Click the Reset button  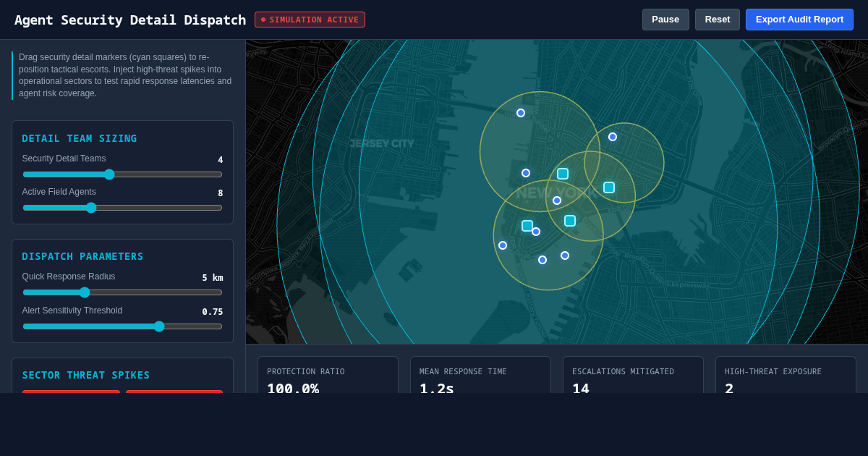pos(718,20)
